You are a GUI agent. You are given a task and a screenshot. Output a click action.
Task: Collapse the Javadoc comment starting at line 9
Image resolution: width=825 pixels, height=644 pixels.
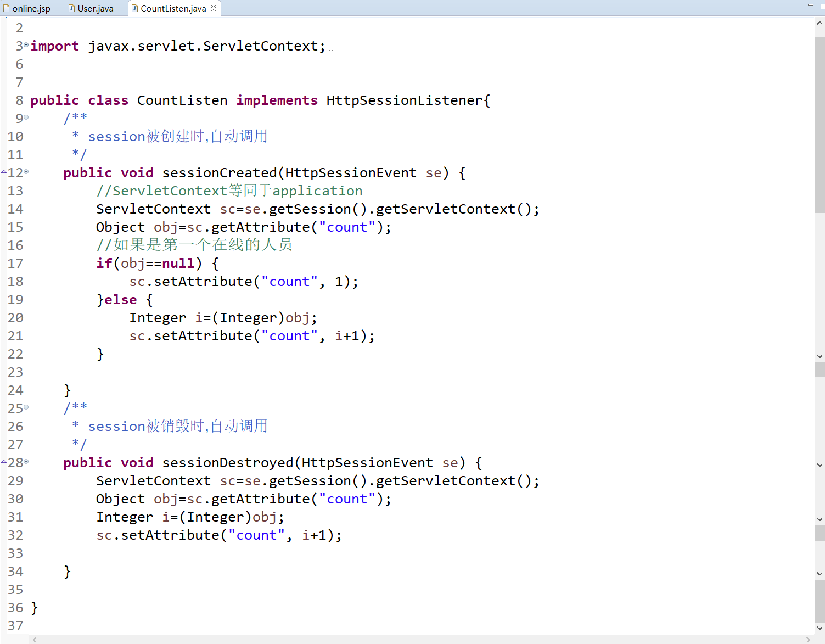(x=26, y=117)
